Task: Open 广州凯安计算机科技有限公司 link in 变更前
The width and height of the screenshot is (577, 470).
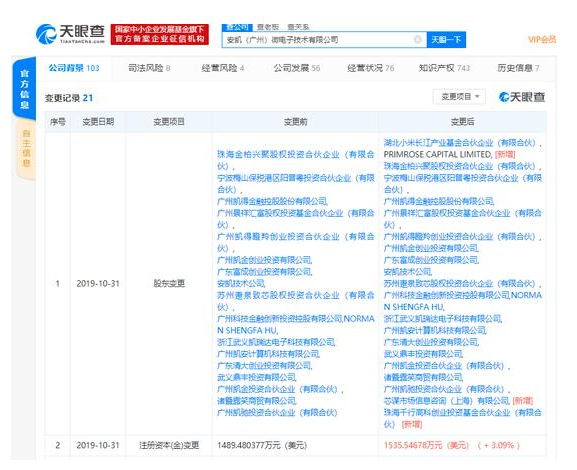Action: (x=268, y=354)
